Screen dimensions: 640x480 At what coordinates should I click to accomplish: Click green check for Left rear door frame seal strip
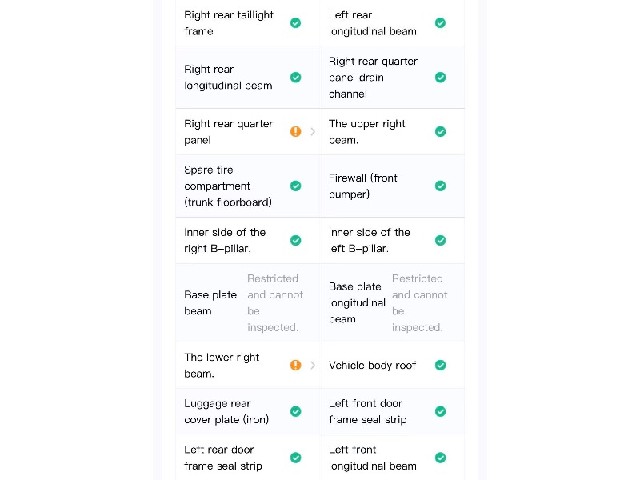296,458
